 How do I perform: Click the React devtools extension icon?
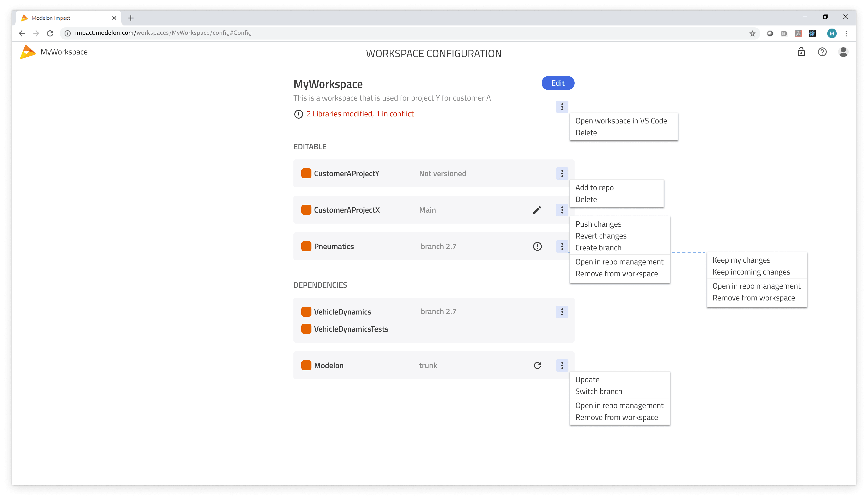(x=812, y=33)
